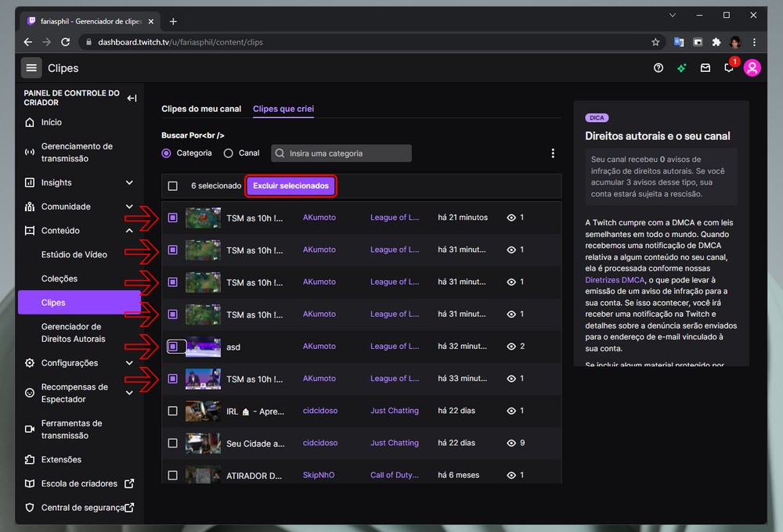Open the Diretrizes DMCA link

(x=615, y=279)
